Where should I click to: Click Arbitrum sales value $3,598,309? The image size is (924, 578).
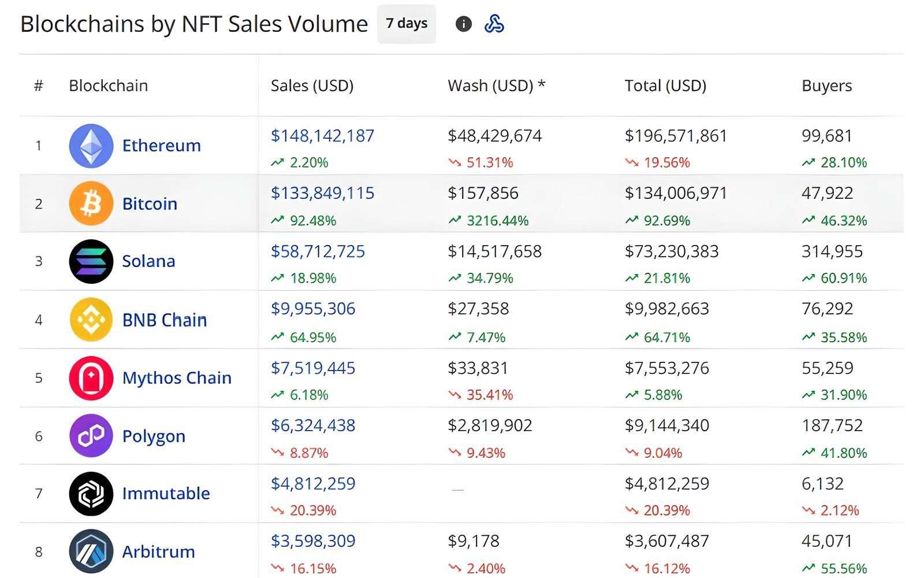(x=313, y=541)
